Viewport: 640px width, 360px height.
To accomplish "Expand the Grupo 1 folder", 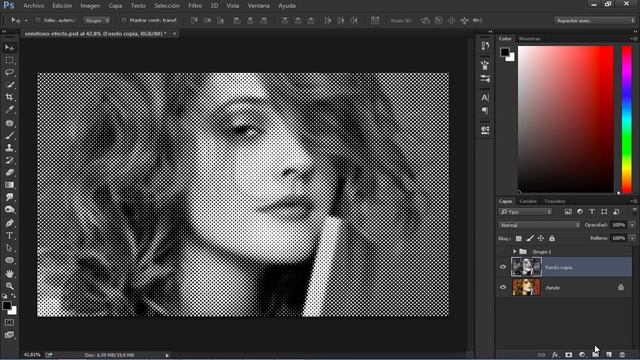I will point(515,251).
